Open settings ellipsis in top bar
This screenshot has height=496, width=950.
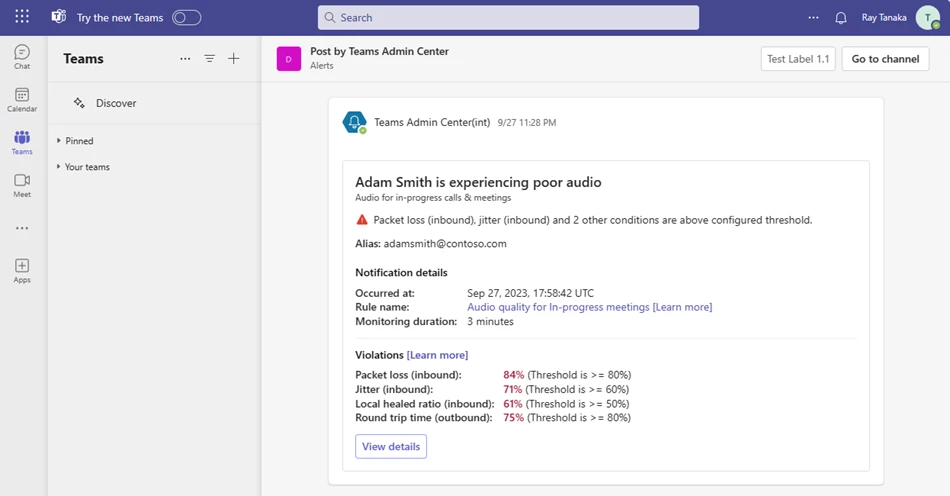pos(813,18)
